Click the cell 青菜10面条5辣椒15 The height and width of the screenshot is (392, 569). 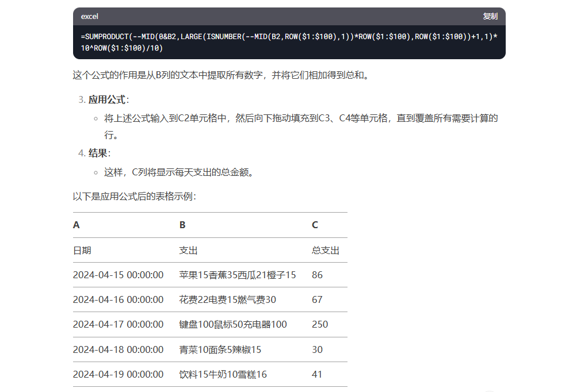coord(220,349)
